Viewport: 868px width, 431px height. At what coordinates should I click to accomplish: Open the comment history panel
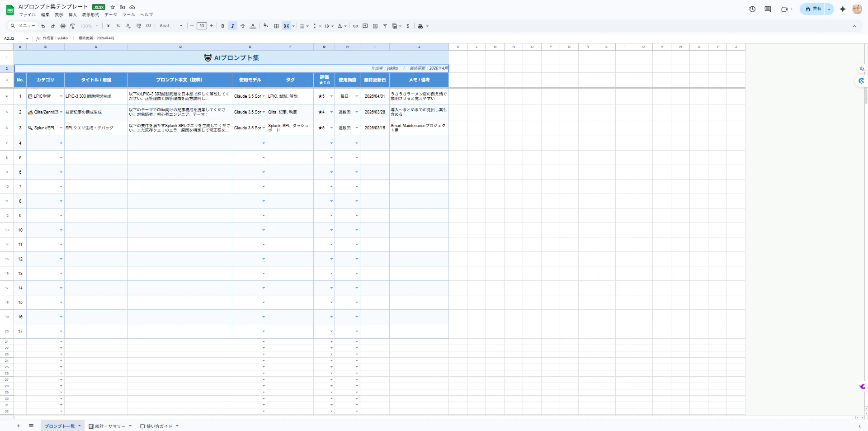click(768, 9)
